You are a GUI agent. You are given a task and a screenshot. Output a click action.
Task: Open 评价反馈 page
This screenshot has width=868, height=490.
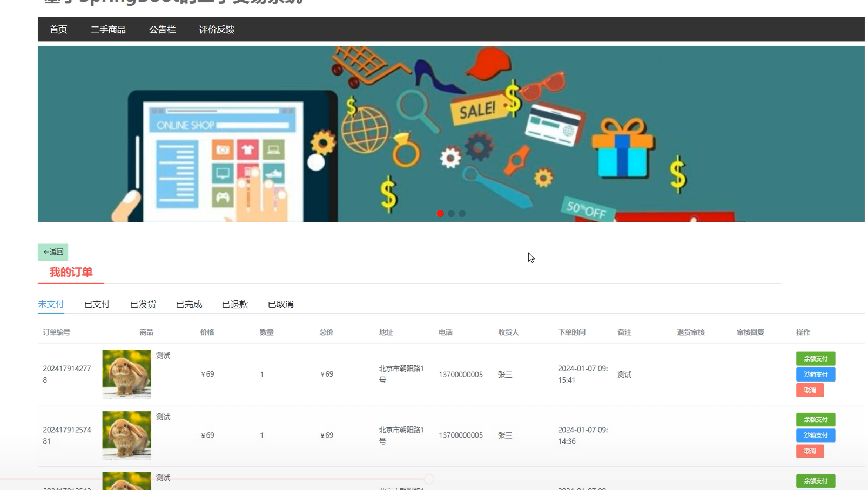[x=217, y=30]
